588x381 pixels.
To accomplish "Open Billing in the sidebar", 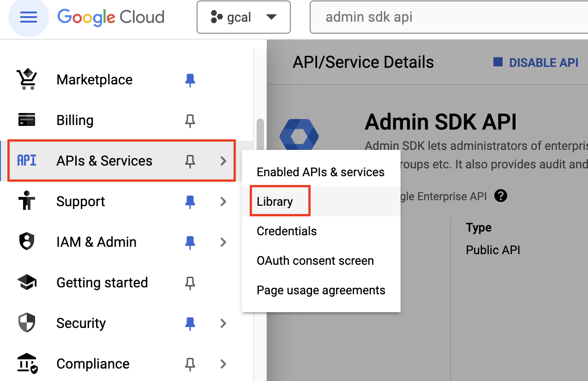I will coord(75,120).
